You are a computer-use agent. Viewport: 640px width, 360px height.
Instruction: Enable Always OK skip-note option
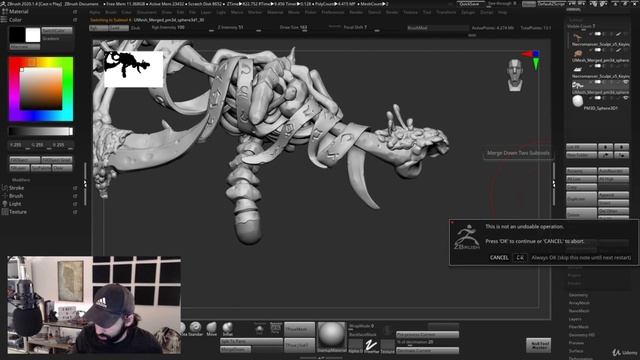click(x=581, y=258)
